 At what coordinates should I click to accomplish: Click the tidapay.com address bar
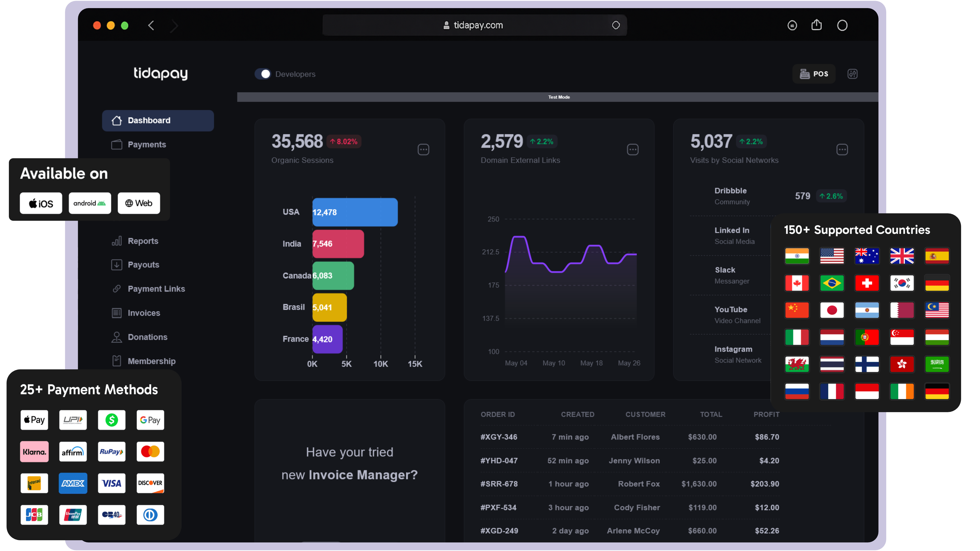tap(474, 25)
